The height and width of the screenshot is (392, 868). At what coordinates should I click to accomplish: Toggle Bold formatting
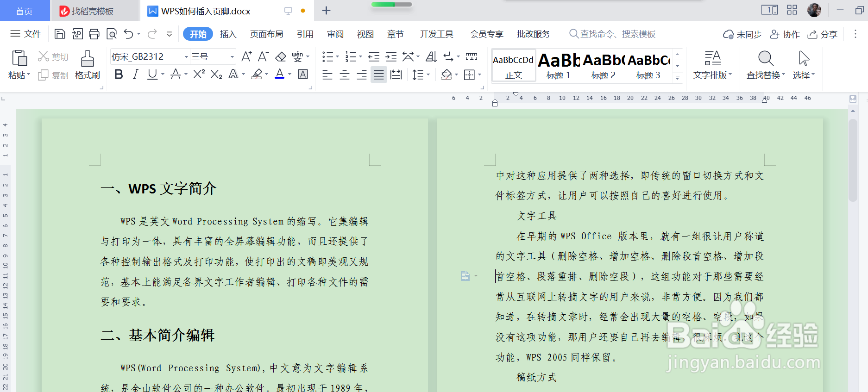tap(119, 75)
